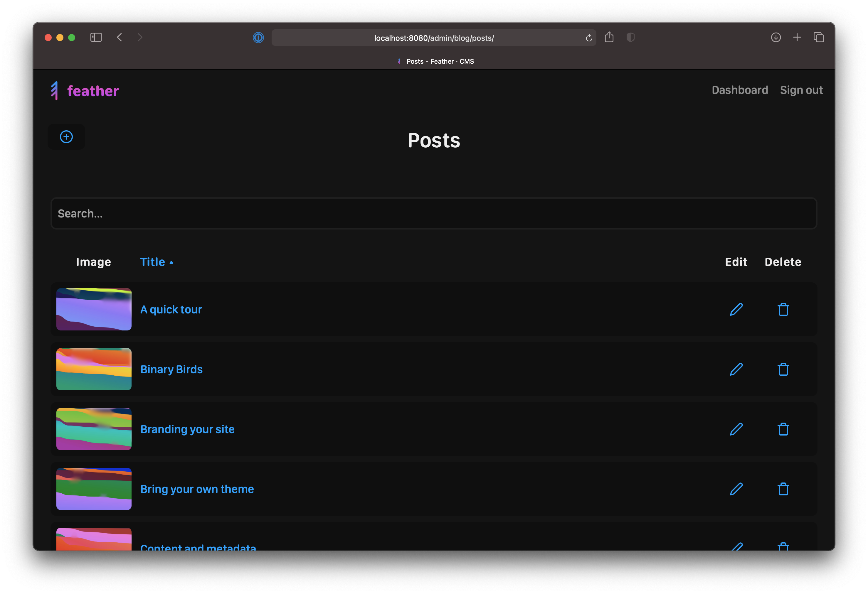Create a new post with the plus icon
Screen dimensions: 868x594
tap(66, 137)
